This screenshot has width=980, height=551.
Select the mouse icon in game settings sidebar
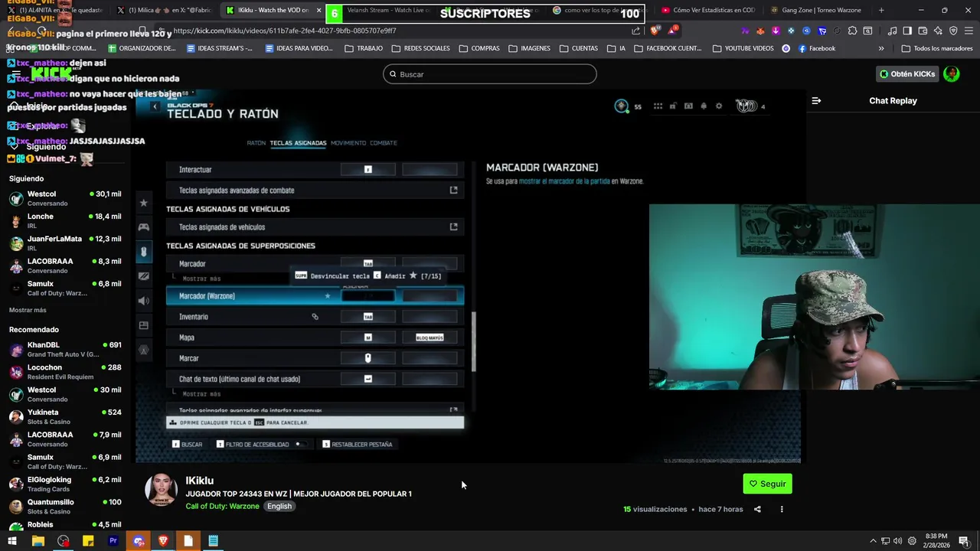(143, 251)
